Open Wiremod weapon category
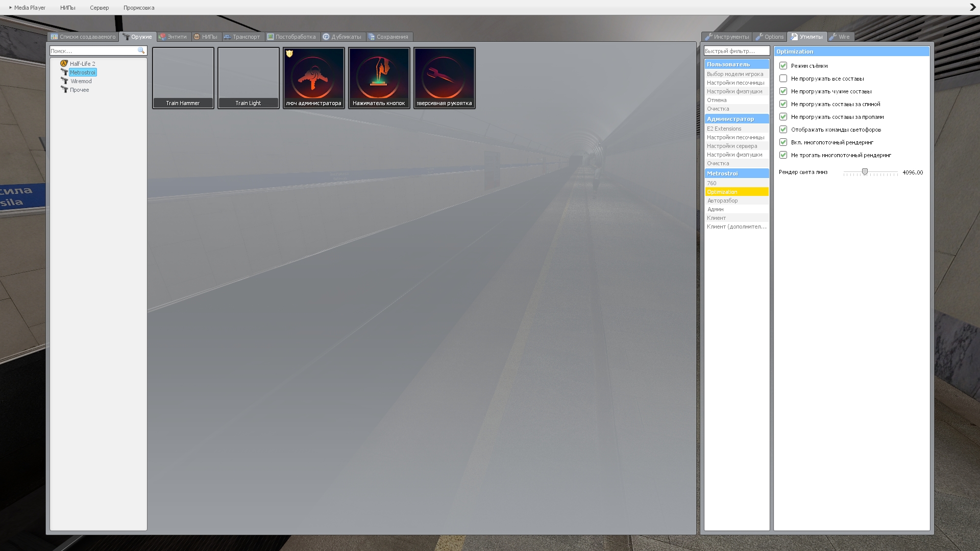The image size is (980, 551). (x=81, y=81)
